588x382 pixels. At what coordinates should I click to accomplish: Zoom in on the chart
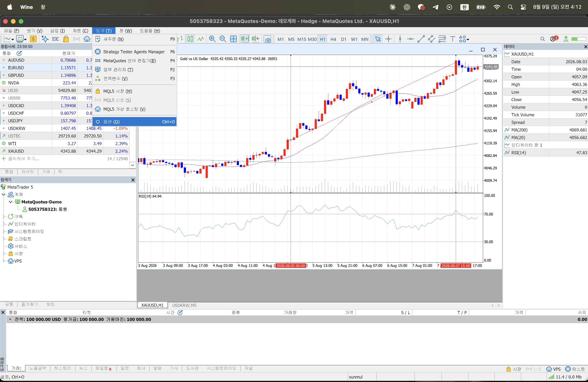click(212, 39)
